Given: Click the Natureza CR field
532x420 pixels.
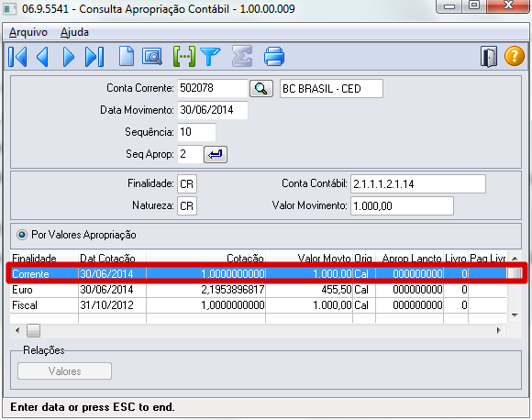Looking at the screenshot, I should [187, 206].
